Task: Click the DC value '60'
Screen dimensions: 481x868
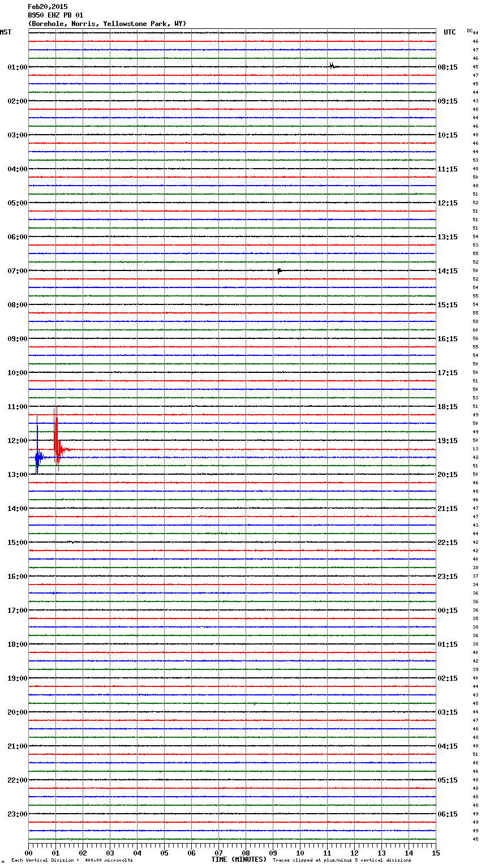Action: 475,330
